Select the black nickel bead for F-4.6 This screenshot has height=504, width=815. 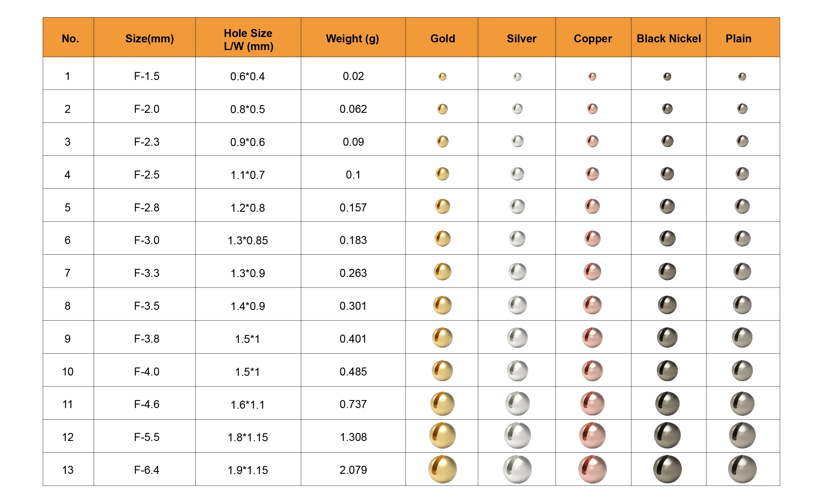click(x=667, y=403)
